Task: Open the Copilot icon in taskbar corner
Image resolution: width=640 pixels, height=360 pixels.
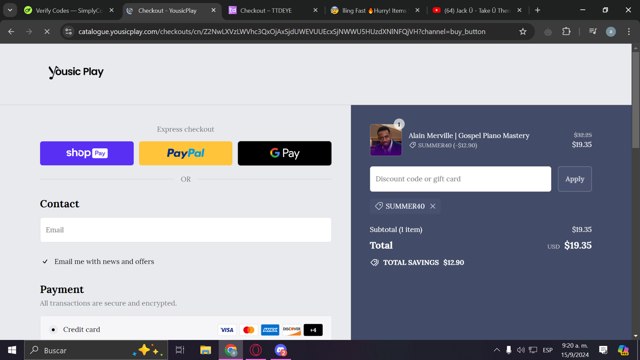Action: click(623, 350)
